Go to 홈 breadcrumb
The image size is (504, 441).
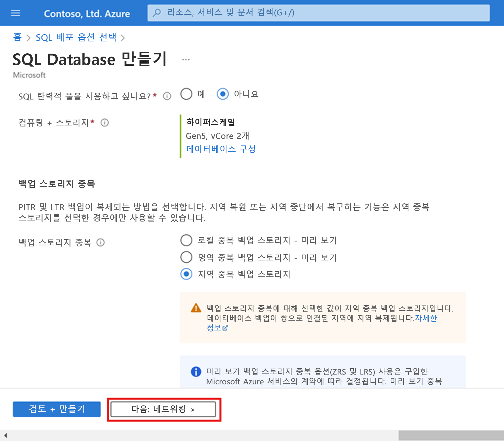[x=17, y=37]
